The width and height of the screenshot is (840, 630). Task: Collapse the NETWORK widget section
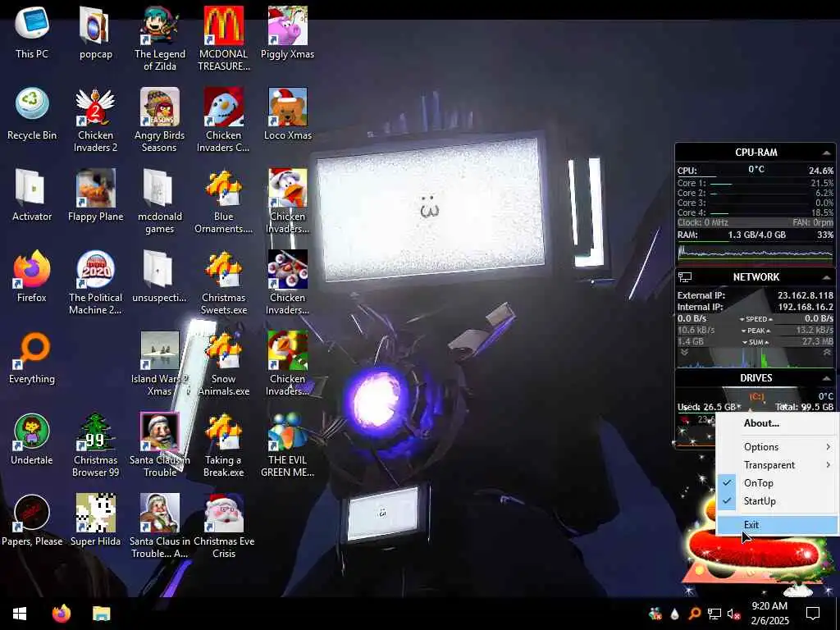[x=827, y=277]
